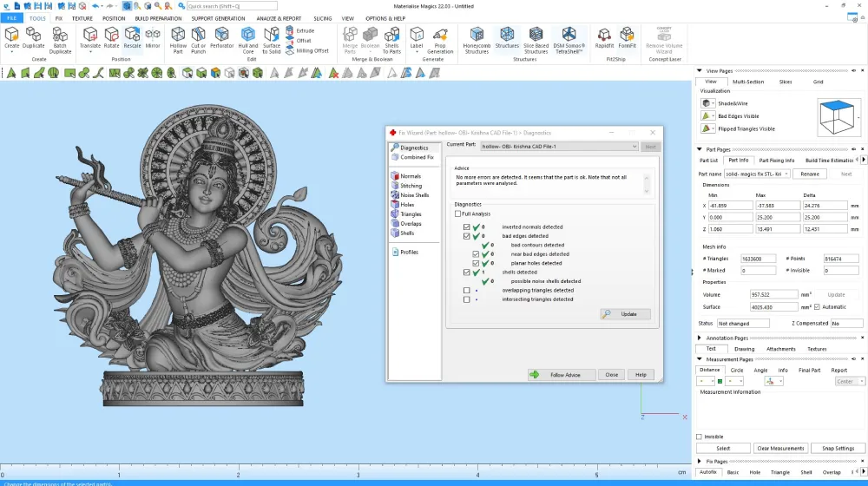Viewport: 868px width, 486px height.
Task: Open the FIX ribbon tab
Action: (59, 18)
